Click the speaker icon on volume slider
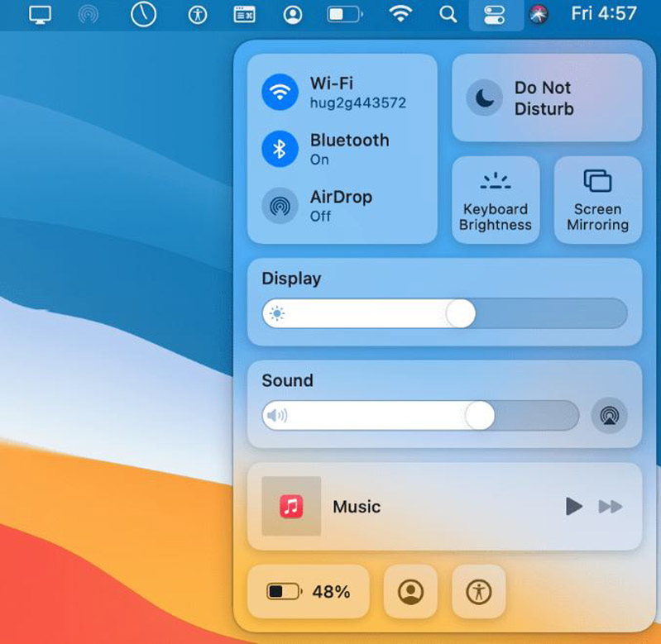This screenshot has height=644, width=661. [277, 415]
